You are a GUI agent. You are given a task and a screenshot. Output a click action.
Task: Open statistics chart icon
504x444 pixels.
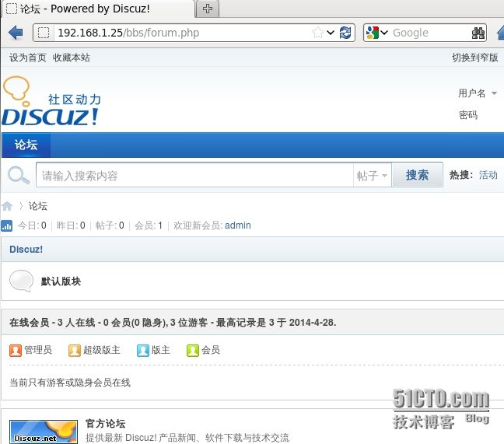pos(6,225)
